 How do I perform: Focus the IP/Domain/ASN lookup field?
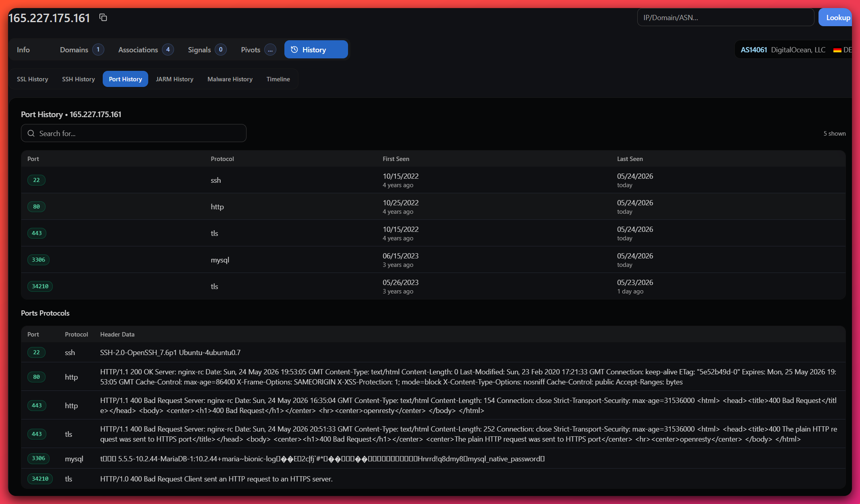[x=725, y=17]
